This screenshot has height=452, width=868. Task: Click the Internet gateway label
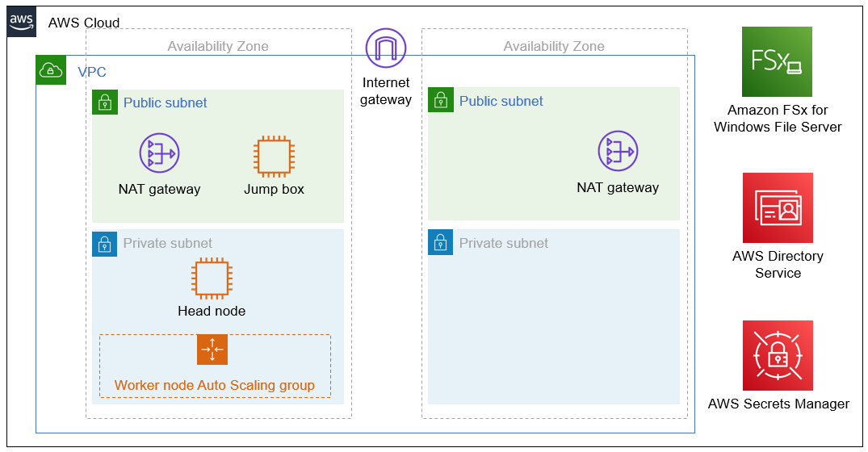point(386,91)
